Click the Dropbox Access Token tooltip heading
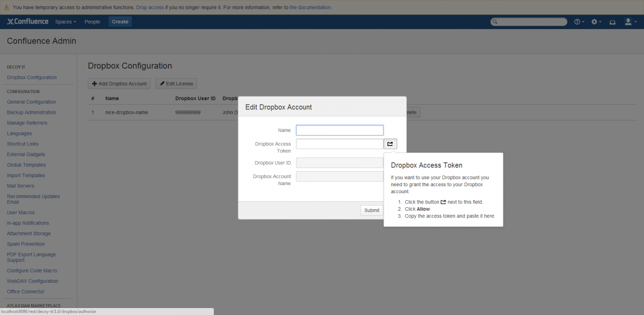The width and height of the screenshot is (644, 315). (x=427, y=165)
